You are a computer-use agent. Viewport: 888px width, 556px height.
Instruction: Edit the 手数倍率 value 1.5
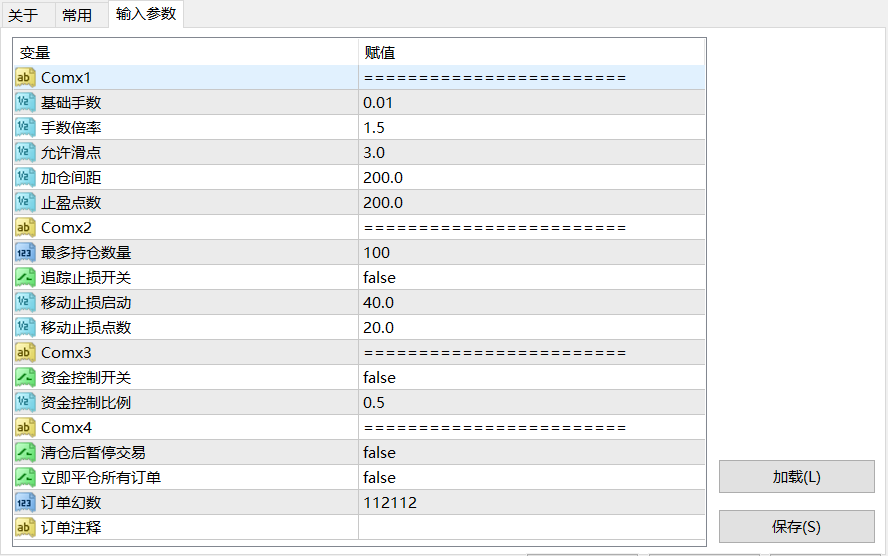[x=375, y=128]
